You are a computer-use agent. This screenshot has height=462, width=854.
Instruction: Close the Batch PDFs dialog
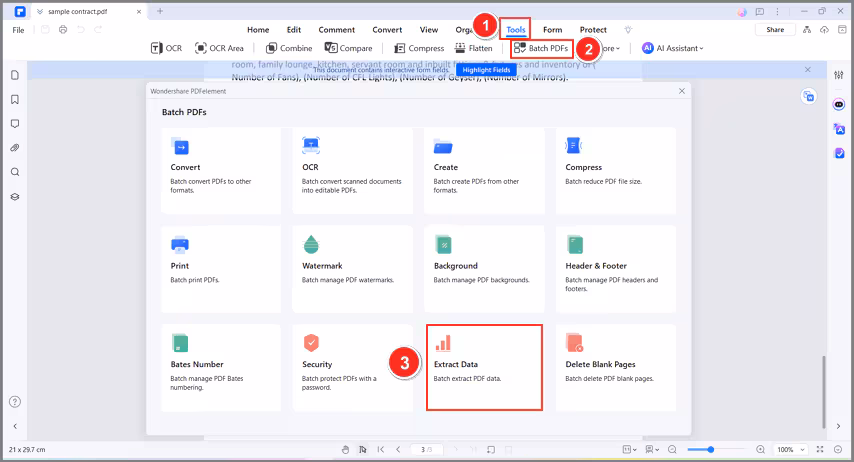[x=682, y=91]
